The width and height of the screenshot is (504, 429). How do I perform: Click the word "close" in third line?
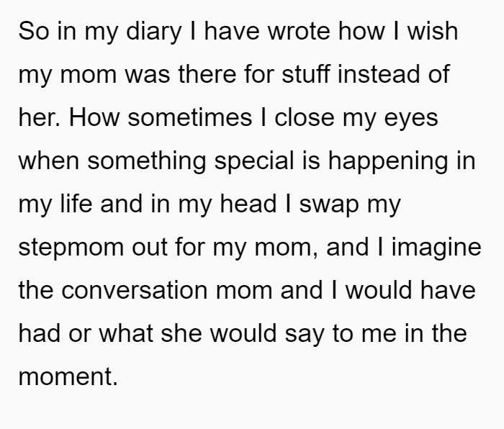coord(305,117)
